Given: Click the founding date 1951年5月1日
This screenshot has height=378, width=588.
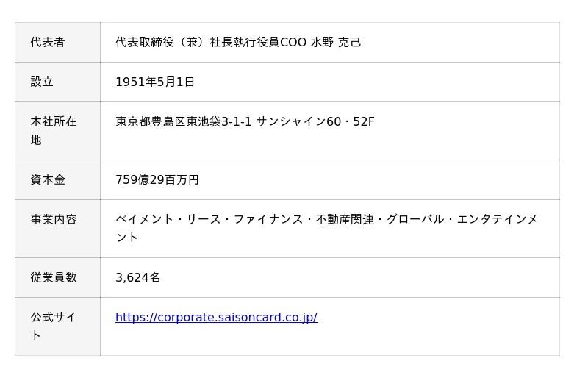Looking at the screenshot, I should pos(155,82).
